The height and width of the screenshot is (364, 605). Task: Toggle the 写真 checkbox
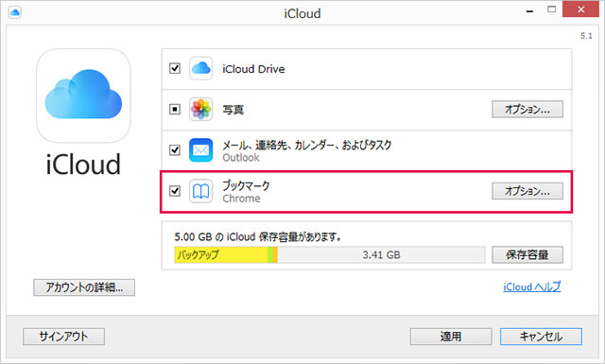(175, 110)
